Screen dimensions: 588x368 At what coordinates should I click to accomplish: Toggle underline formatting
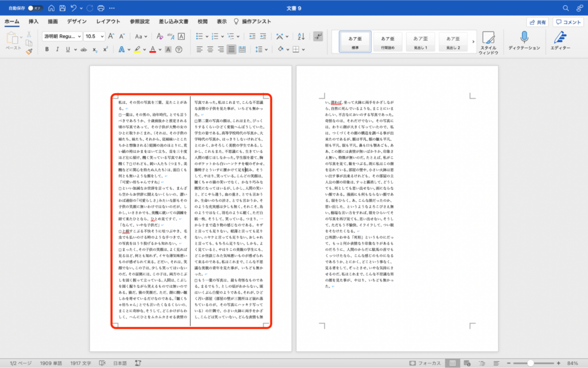pyautogui.click(x=68, y=49)
